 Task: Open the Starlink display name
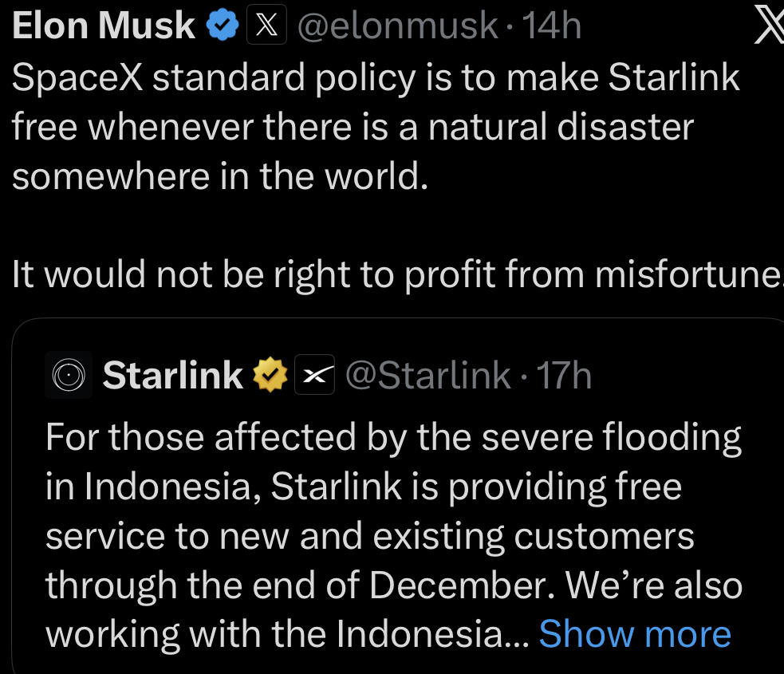pyautogui.click(x=173, y=375)
